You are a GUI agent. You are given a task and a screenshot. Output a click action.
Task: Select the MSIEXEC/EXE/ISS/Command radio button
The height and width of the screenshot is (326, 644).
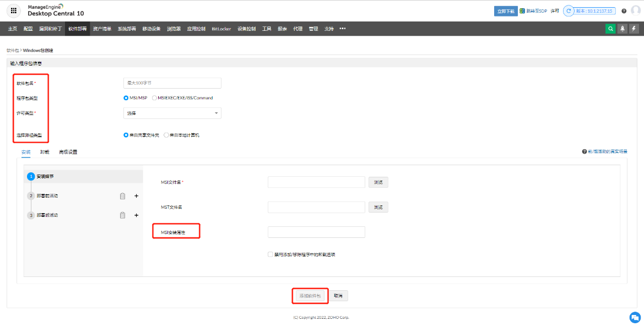coord(154,98)
